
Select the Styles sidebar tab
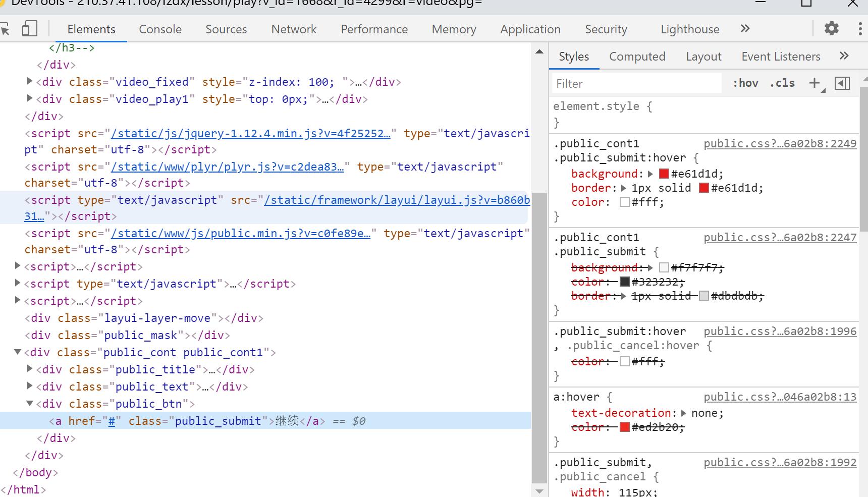(574, 57)
